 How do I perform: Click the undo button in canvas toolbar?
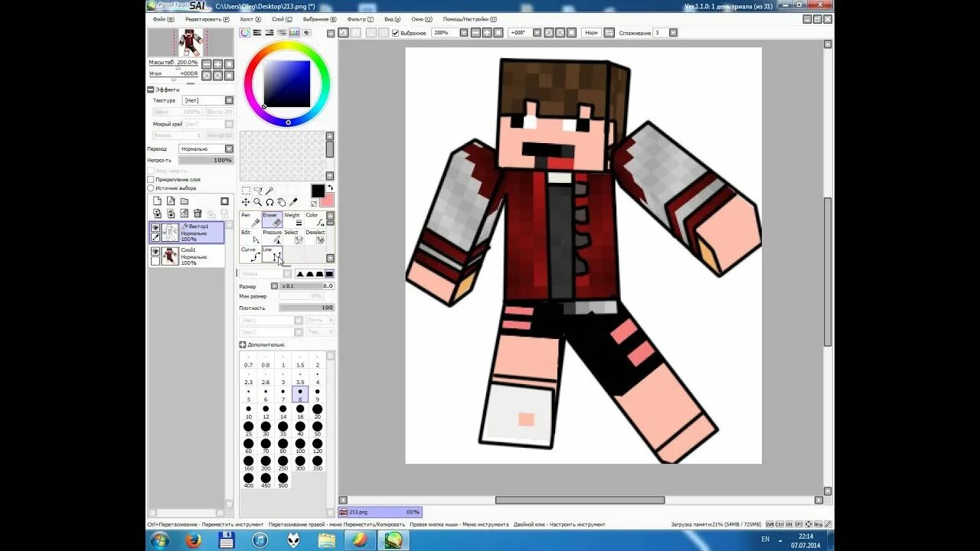coord(344,33)
